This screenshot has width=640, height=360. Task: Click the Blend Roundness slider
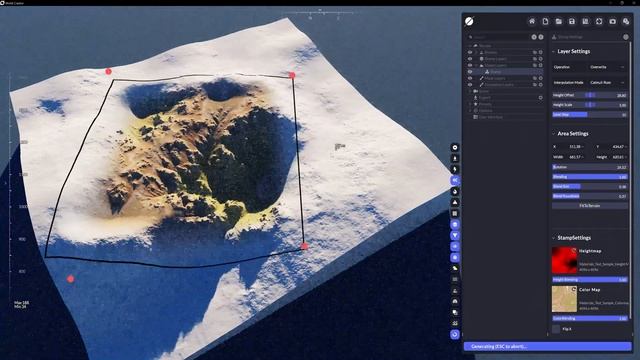(590, 196)
